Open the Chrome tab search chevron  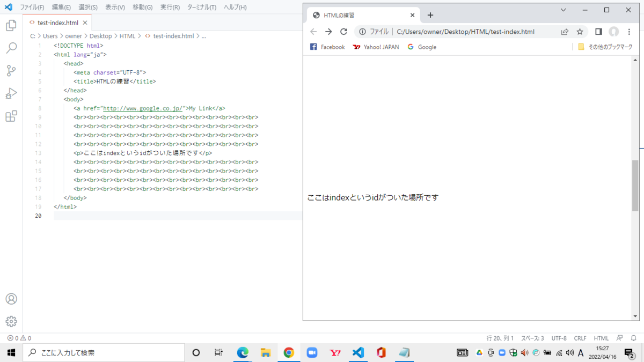[x=563, y=10]
